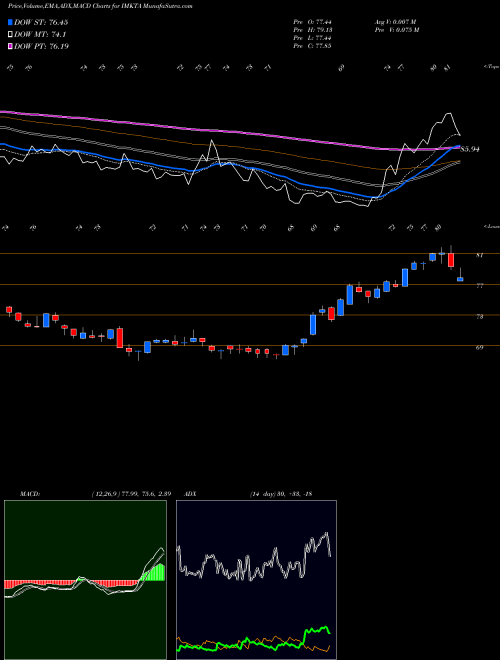Image resolution: width=500 pixels, height=660 pixels.
Task: Open the ADX indicator chart panel
Action: tap(256, 580)
